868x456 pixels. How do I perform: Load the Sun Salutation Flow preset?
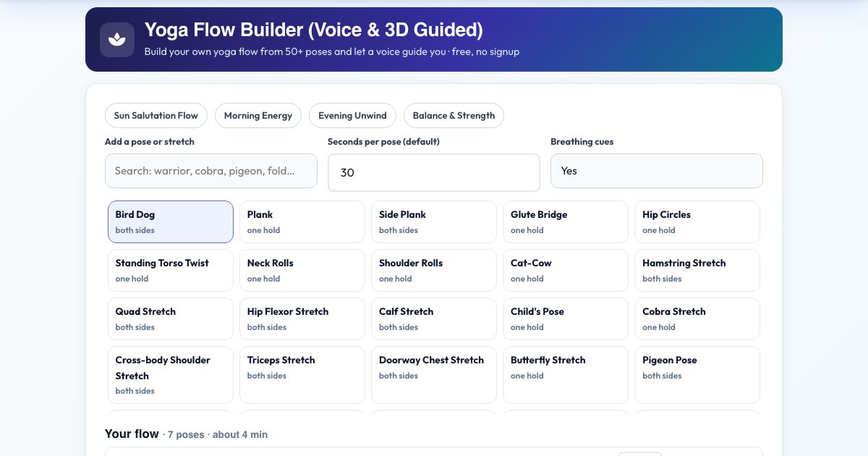coord(156,115)
